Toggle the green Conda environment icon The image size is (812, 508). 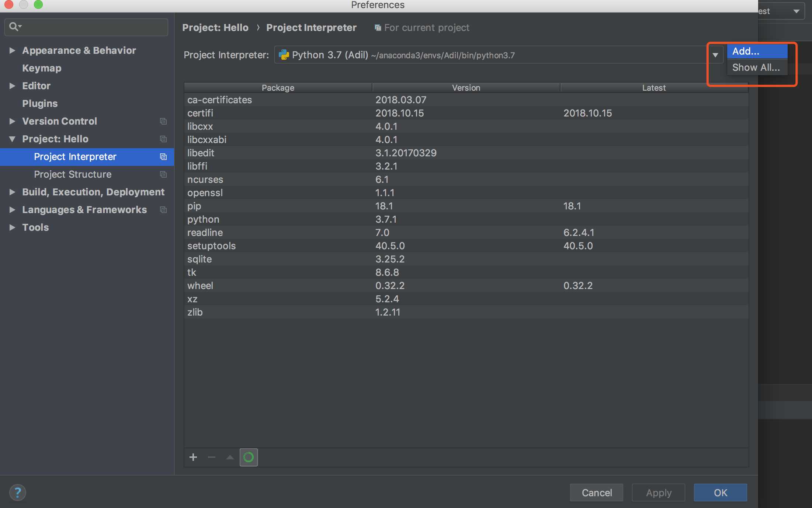click(249, 457)
